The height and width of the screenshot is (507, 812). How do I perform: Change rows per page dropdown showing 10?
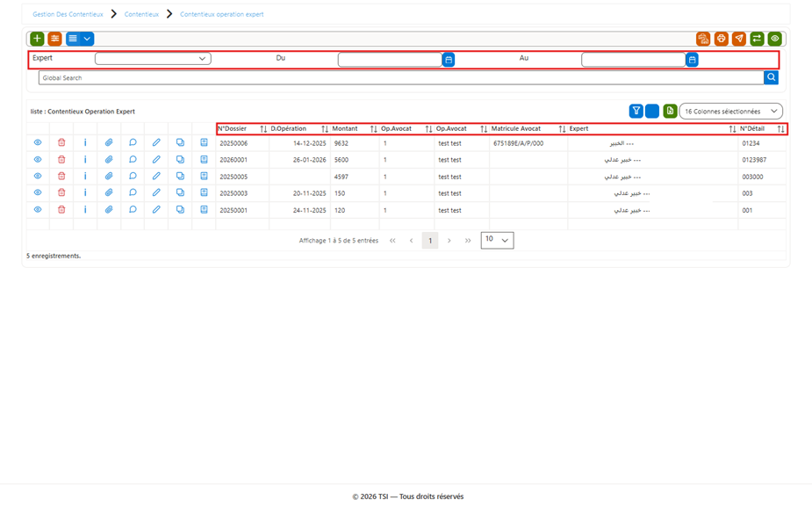pyautogui.click(x=497, y=240)
